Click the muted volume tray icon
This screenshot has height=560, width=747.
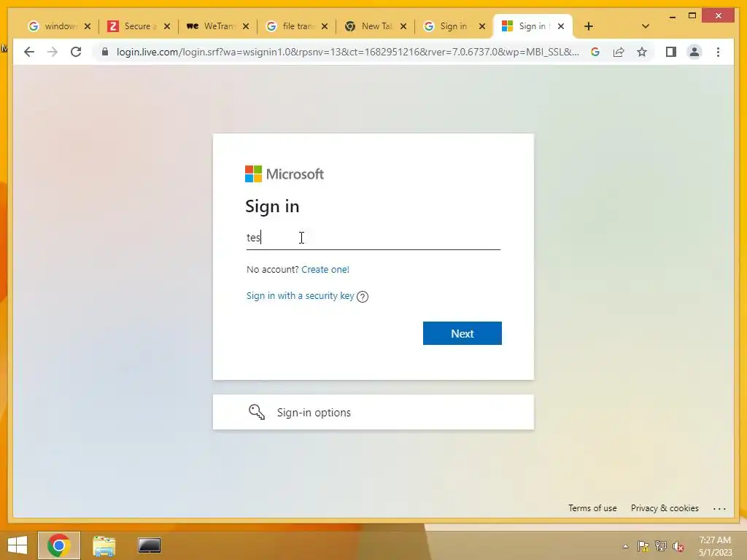pyautogui.click(x=678, y=546)
